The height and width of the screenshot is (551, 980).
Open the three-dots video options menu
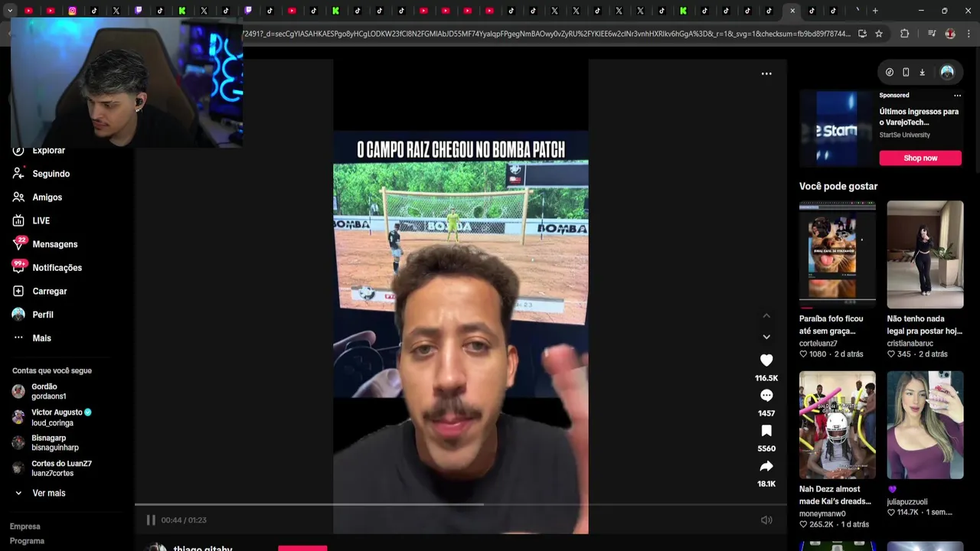[766, 73]
